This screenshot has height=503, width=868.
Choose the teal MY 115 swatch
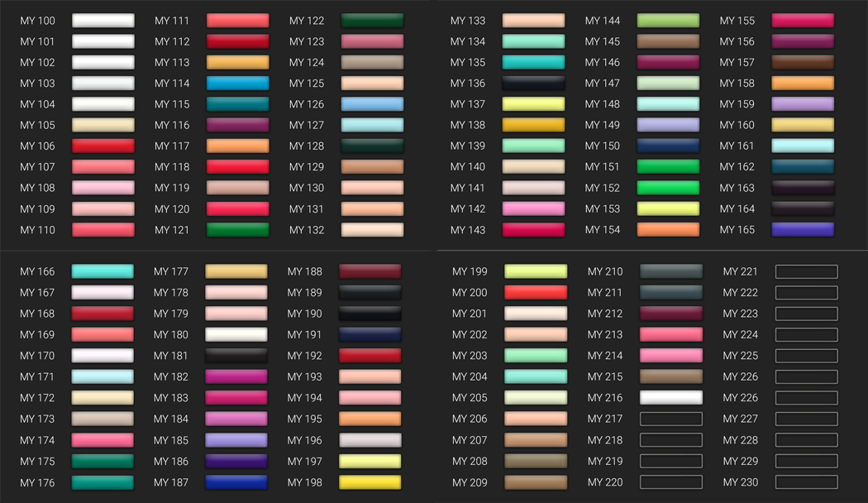pos(237,104)
